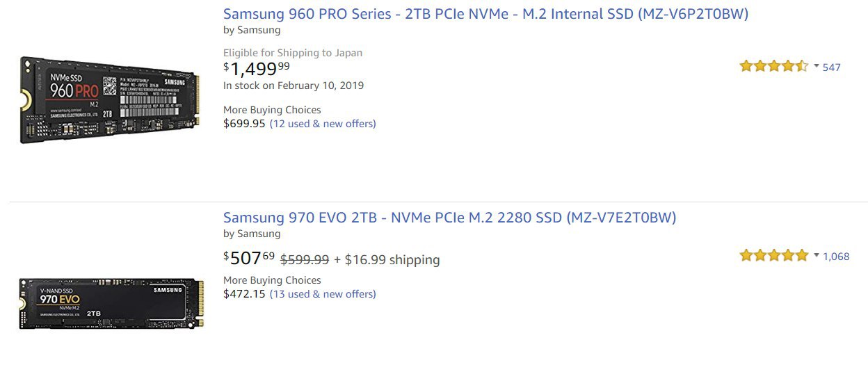View the 12 used & new offers
This screenshot has height=381, width=868.
(323, 124)
